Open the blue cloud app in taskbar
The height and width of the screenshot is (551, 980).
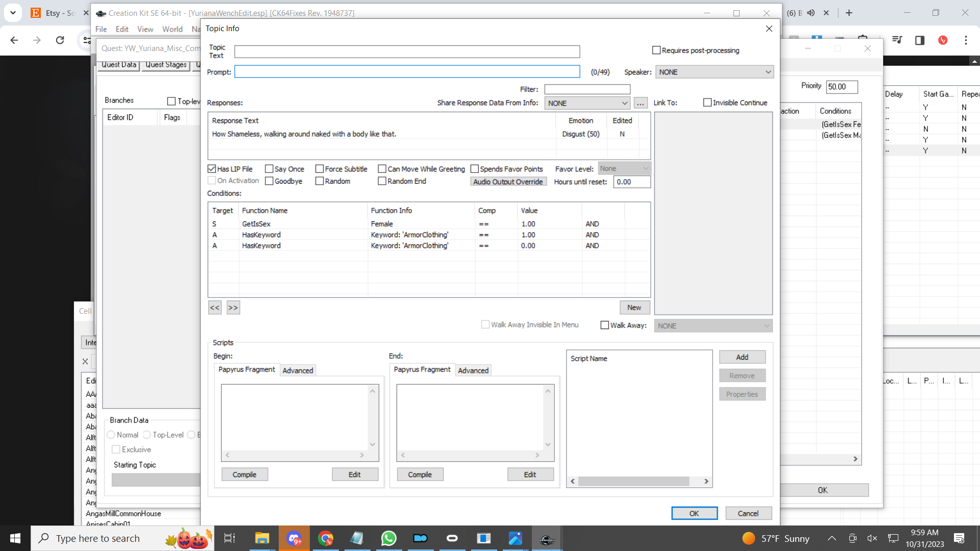[x=420, y=538]
